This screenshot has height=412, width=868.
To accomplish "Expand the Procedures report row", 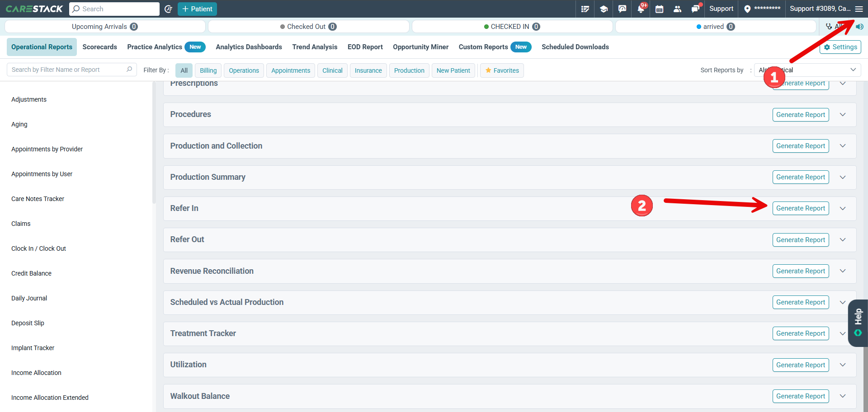I will [x=843, y=115].
